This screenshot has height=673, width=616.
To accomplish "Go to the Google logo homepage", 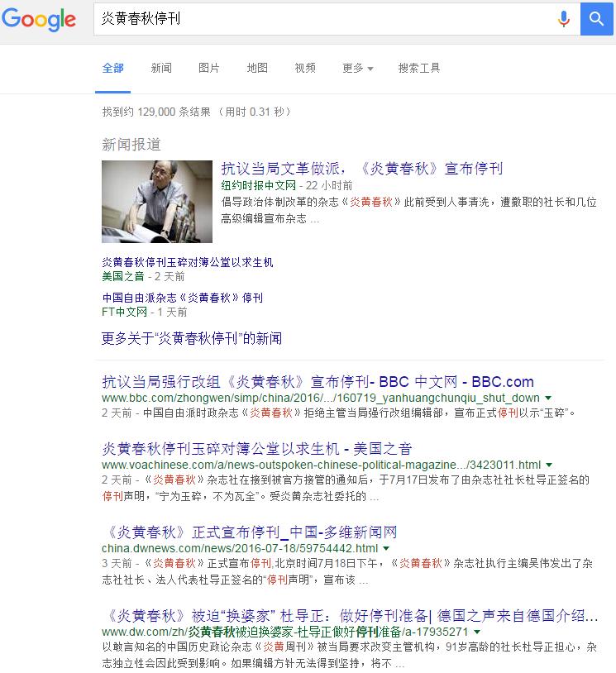I will 39,19.
